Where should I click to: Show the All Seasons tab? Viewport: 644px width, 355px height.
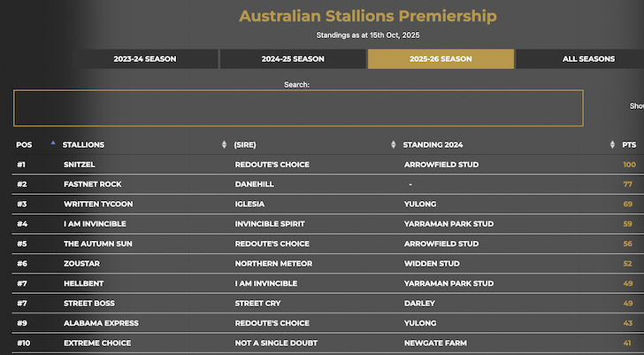tap(588, 59)
